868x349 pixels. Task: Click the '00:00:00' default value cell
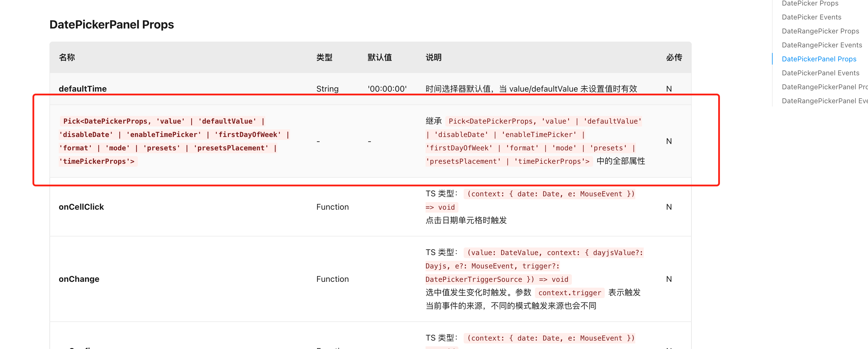pyautogui.click(x=387, y=89)
